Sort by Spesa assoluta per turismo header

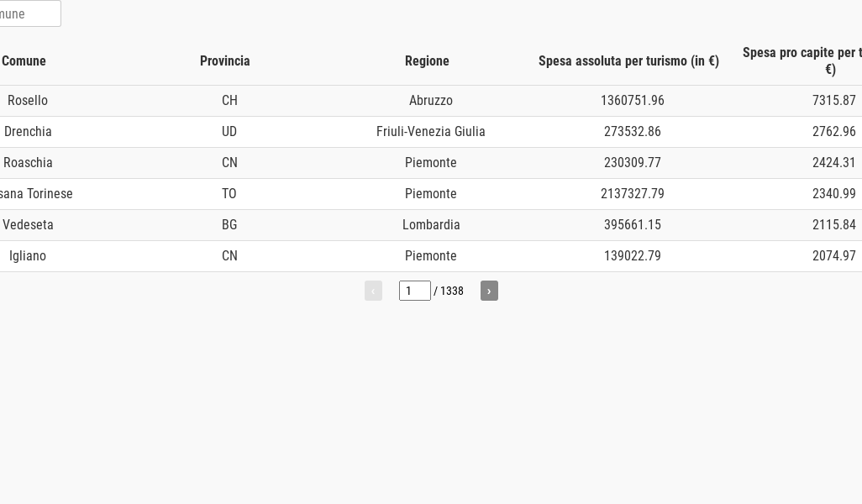click(628, 61)
